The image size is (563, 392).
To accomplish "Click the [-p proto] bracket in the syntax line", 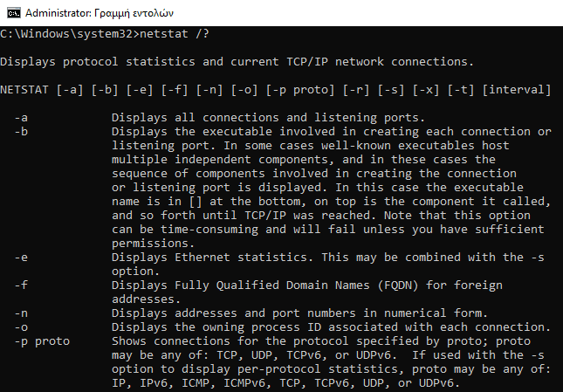I will [300, 90].
